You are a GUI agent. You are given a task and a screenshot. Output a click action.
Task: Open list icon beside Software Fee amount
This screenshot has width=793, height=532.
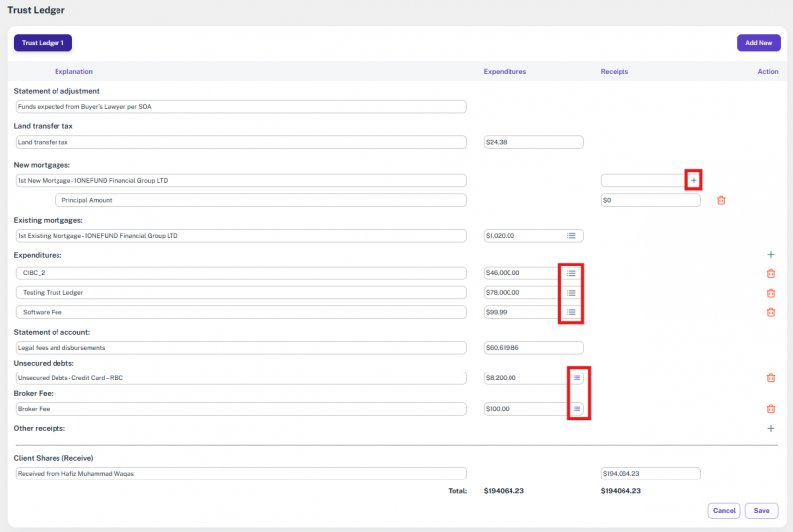[x=571, y=312]
